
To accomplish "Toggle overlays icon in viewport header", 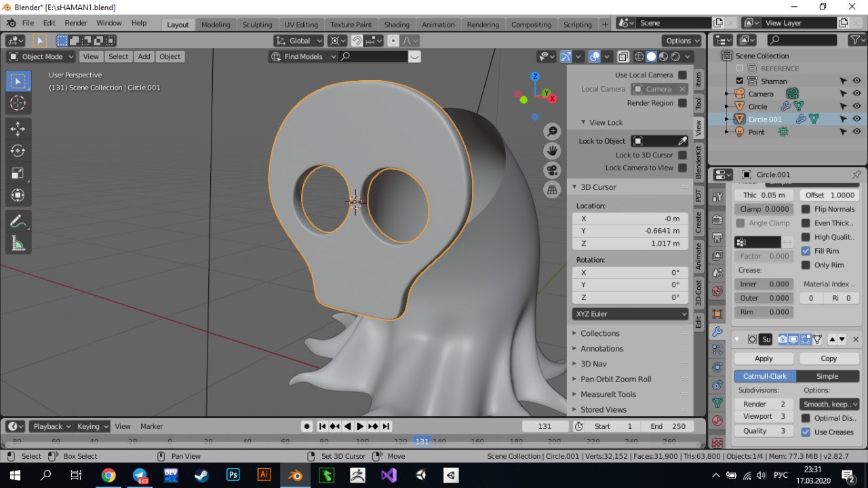I will click(595, 57).
